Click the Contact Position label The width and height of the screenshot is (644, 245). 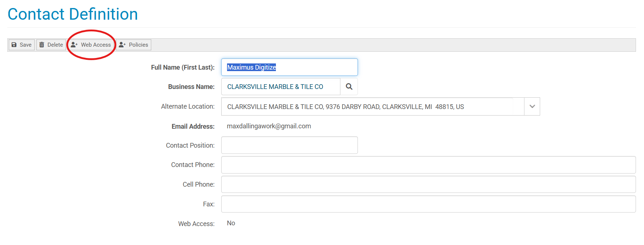(190, 145)
